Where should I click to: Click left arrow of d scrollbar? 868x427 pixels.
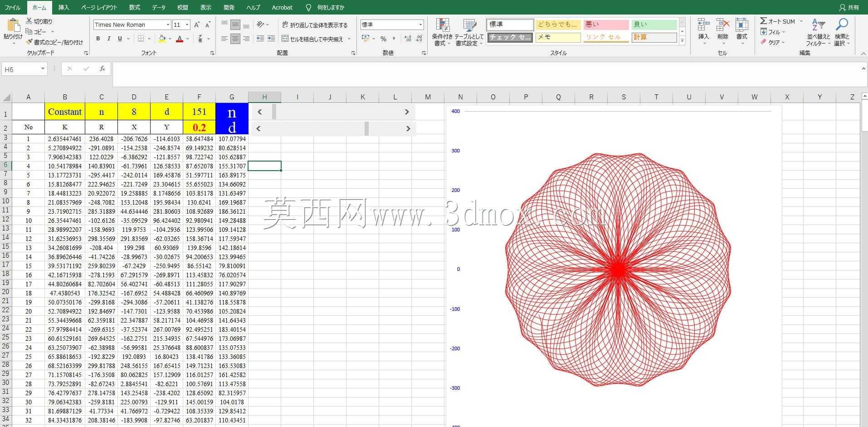pos(258,128)
